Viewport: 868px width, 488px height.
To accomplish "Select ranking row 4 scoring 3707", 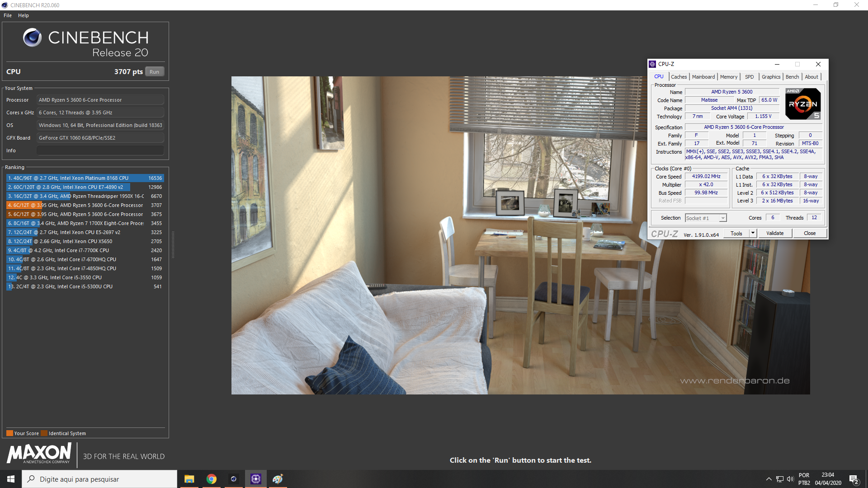I will click(x=85, y=205).
